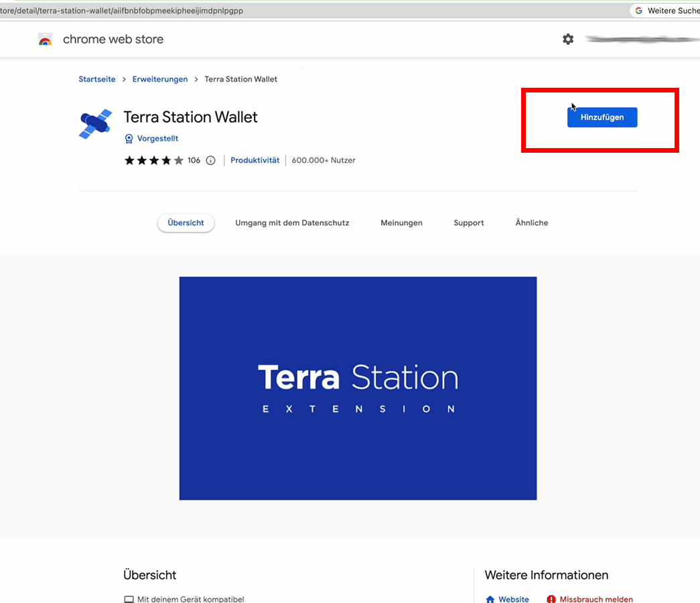The height and width of the screenshot is (603, 700).
Task: Click the lower Übersicht section heading
Action: [x=149, y=575]
